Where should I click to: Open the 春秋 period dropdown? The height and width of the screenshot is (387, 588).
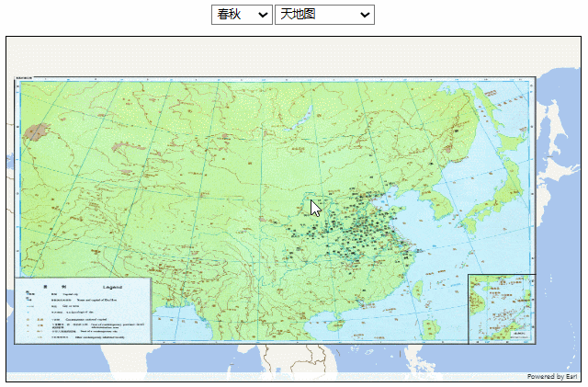(241, 14)
